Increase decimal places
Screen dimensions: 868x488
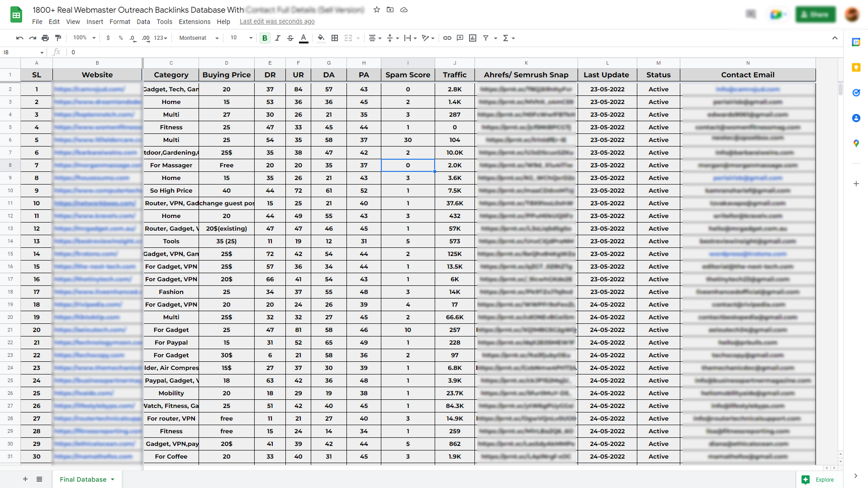point(146,38)
